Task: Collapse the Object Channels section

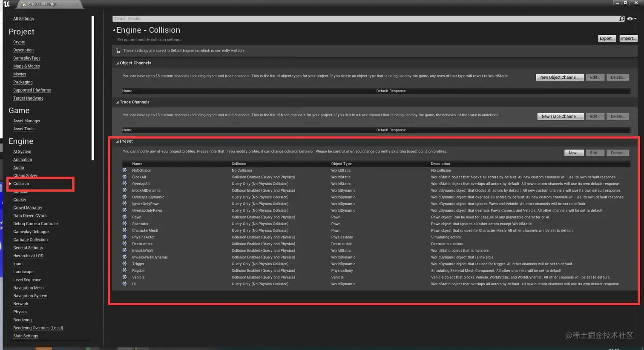Action: (x=118, y=63)
